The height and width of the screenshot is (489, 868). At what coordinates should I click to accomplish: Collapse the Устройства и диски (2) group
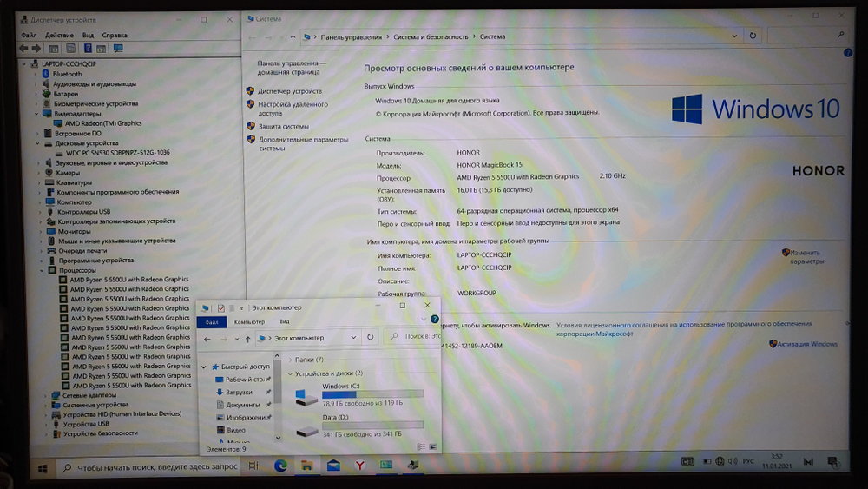pos(290,373)
